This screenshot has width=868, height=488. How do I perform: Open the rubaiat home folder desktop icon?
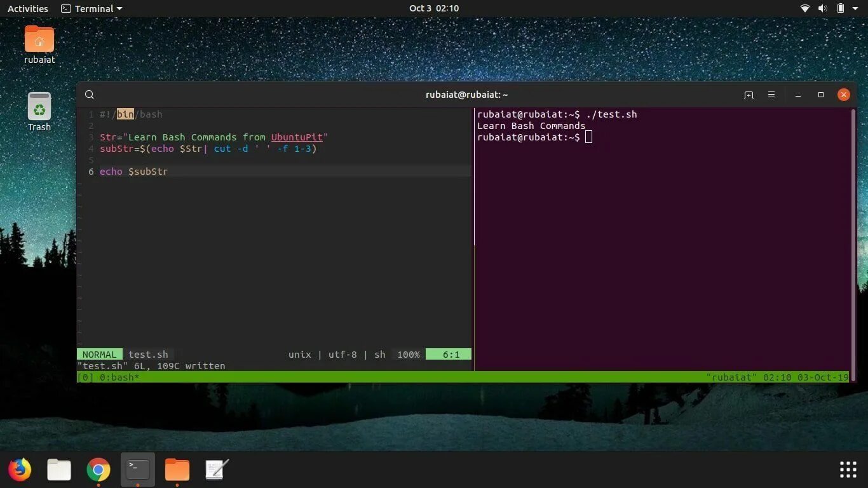tap(39, 44)
